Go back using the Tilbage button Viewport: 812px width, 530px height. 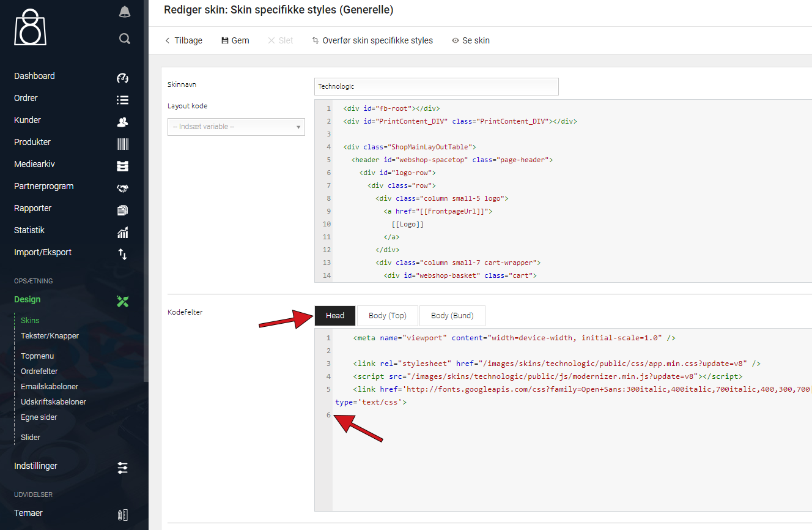point(183,40)
